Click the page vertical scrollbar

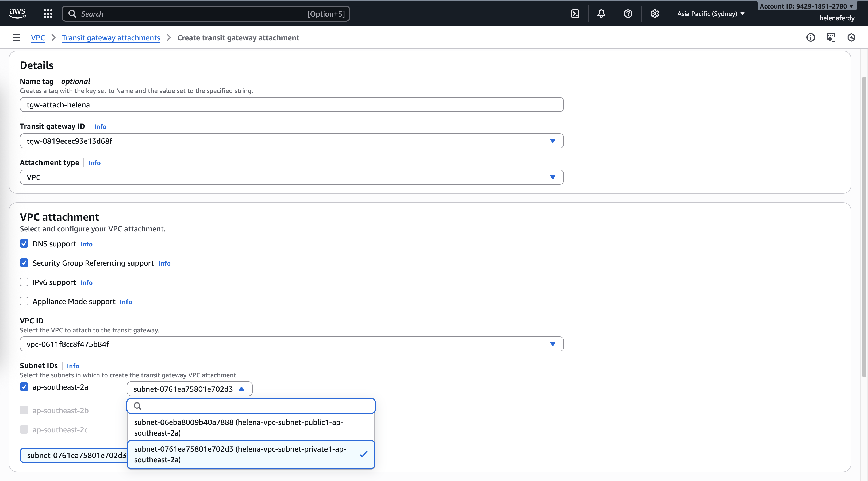click(864, 226)
